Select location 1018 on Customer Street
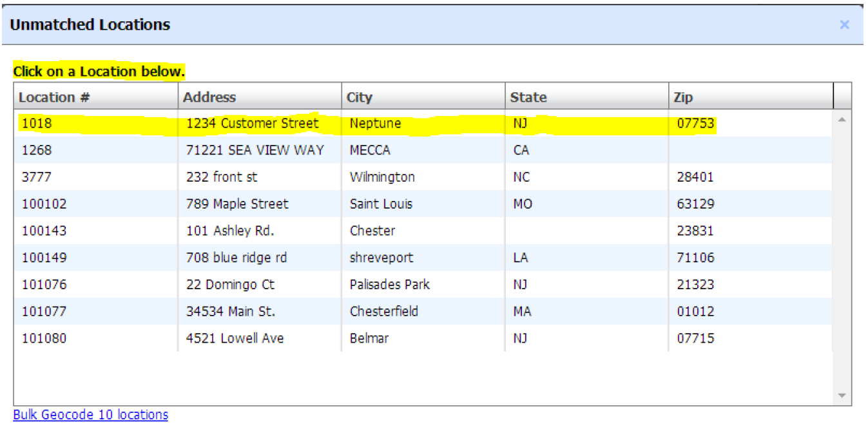The width and height of the screenshot is (868, 429). [x=252, y=123]
